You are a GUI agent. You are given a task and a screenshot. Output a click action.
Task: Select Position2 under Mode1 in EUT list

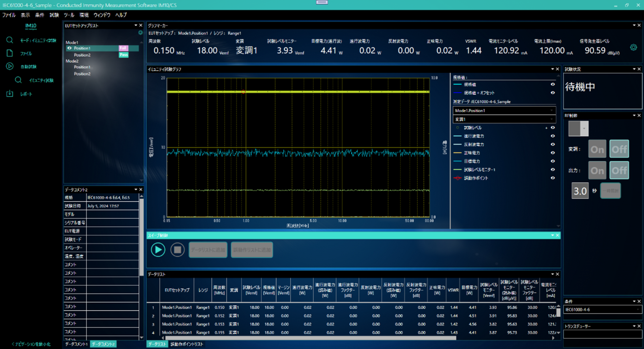(82, 55)
